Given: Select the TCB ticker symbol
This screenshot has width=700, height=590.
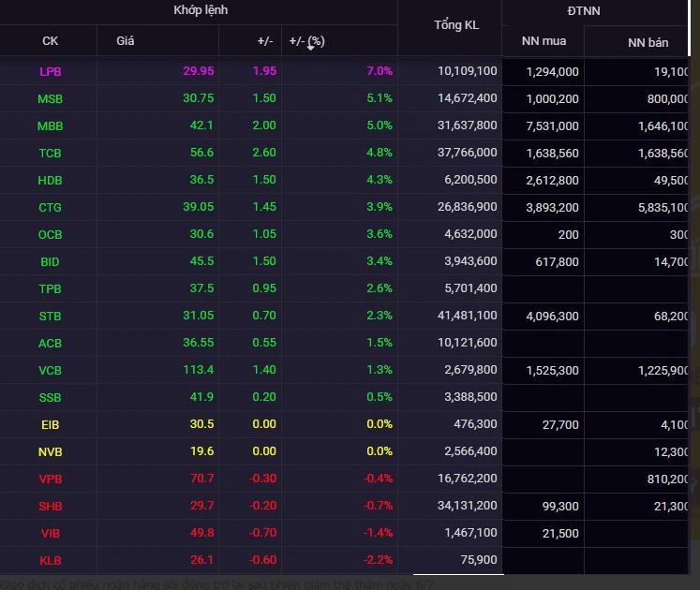Looking at the screenshot, I should click(51, 153).
